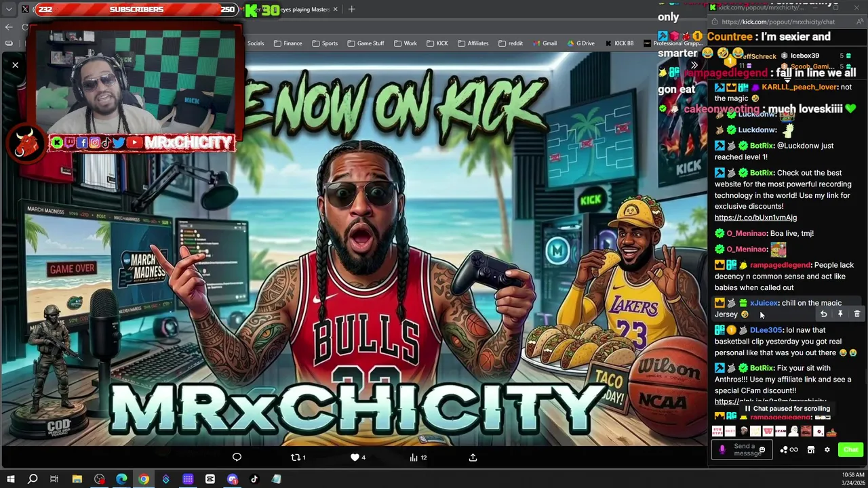Viewport: 868px width, 488px height.
Task: Open the KICK BB bookmark
Action: pos(618,43)
